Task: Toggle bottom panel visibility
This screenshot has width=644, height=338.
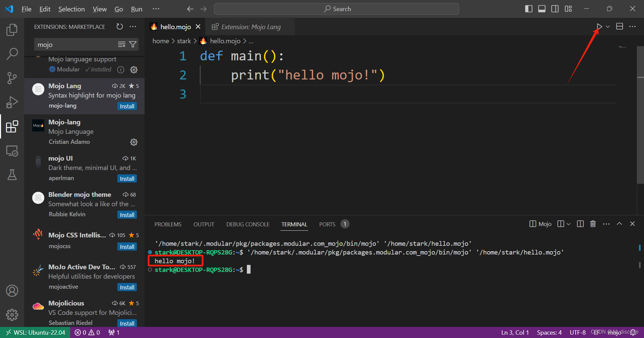Action: click(x=542, y=9)
